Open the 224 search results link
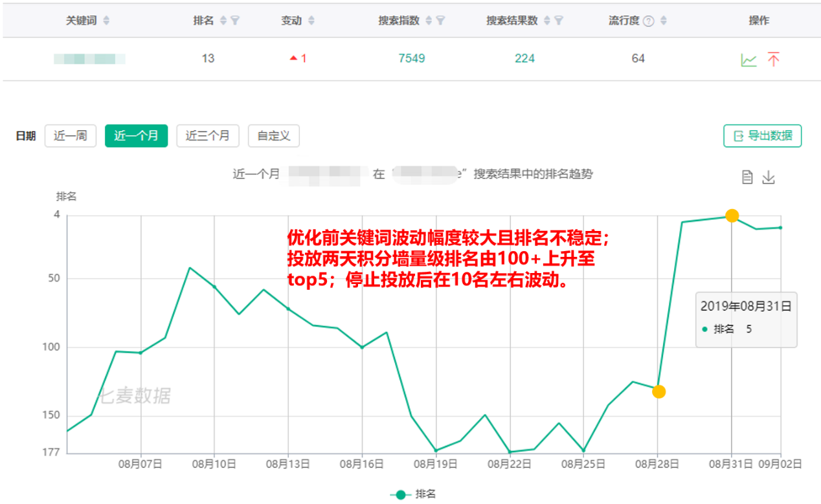The image size is (821, 504). coord(524,59)
